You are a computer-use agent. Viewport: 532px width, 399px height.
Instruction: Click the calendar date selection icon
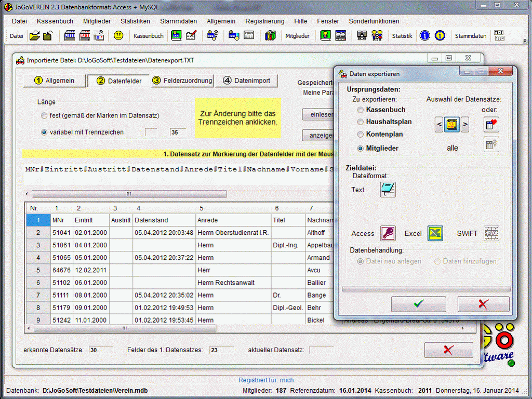coord(452,125)
